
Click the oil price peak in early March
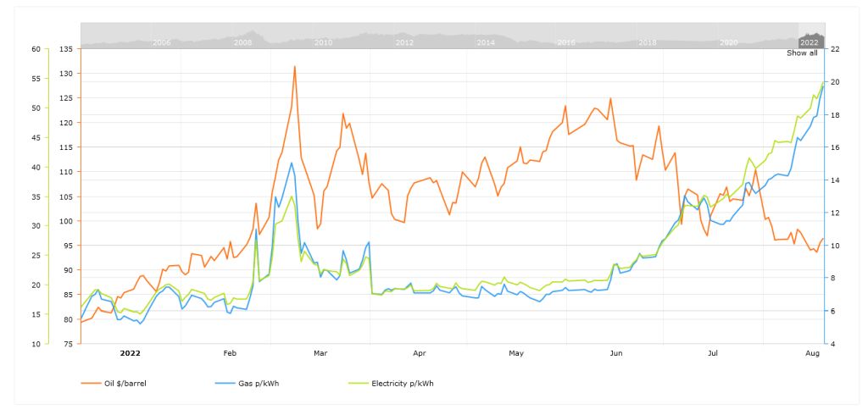point(294,66)
